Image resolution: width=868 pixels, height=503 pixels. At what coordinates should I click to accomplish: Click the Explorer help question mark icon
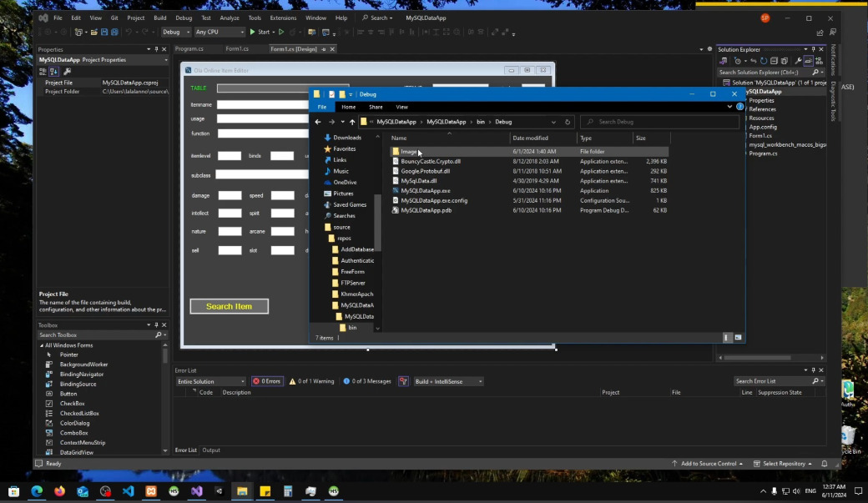coord(739,107)
